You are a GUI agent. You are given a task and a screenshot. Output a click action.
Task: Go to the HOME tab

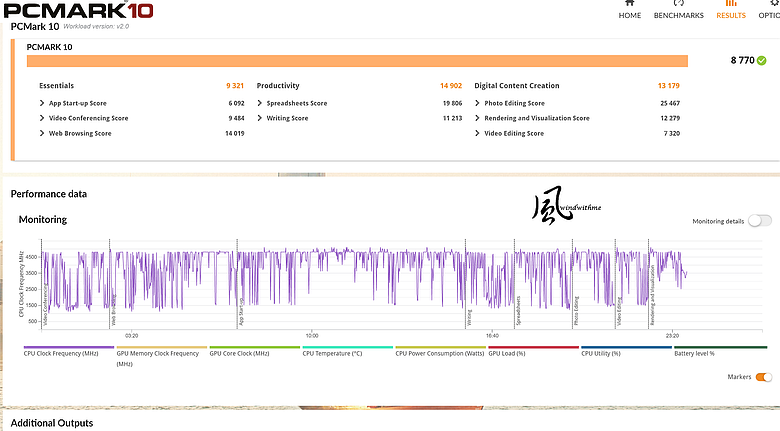click(630, 15)
